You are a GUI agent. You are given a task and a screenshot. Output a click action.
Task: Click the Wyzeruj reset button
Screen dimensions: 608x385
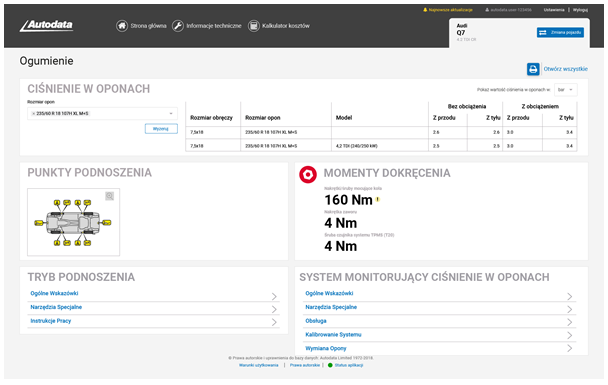161,129
